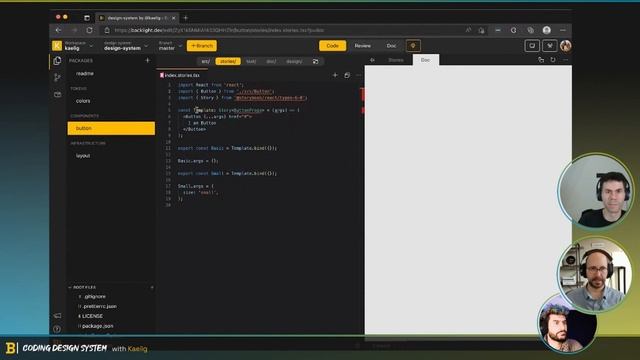
Task: Collapse preview pane with arrow icon
Action: coord(372,60)
